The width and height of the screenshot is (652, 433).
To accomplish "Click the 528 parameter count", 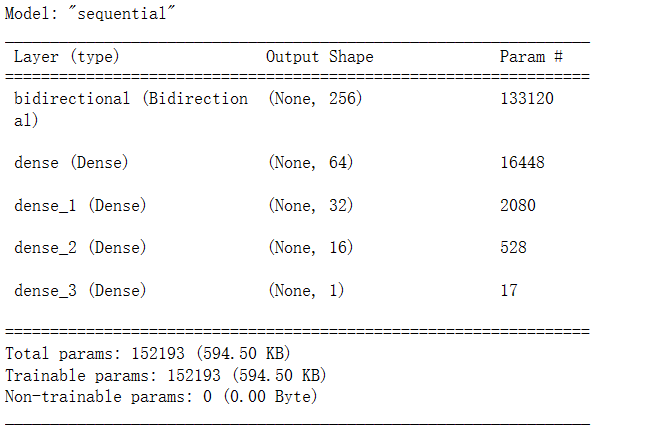I will point(514,247).
